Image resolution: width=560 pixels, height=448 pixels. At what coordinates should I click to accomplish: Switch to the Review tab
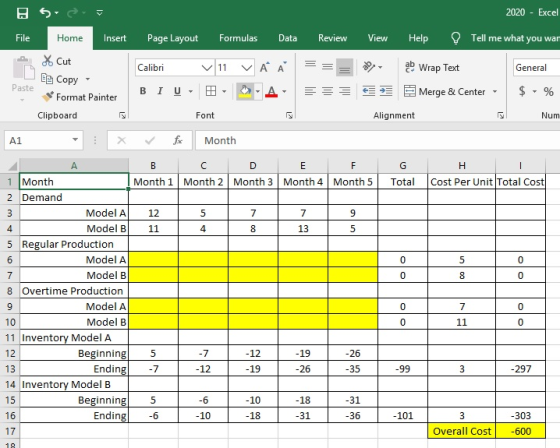pyautogui.click(x=332, y=38)
